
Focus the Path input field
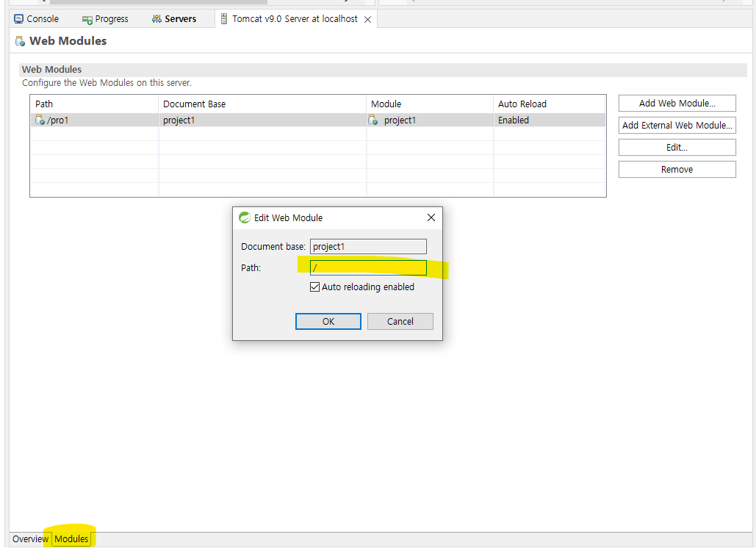(368, 267)
